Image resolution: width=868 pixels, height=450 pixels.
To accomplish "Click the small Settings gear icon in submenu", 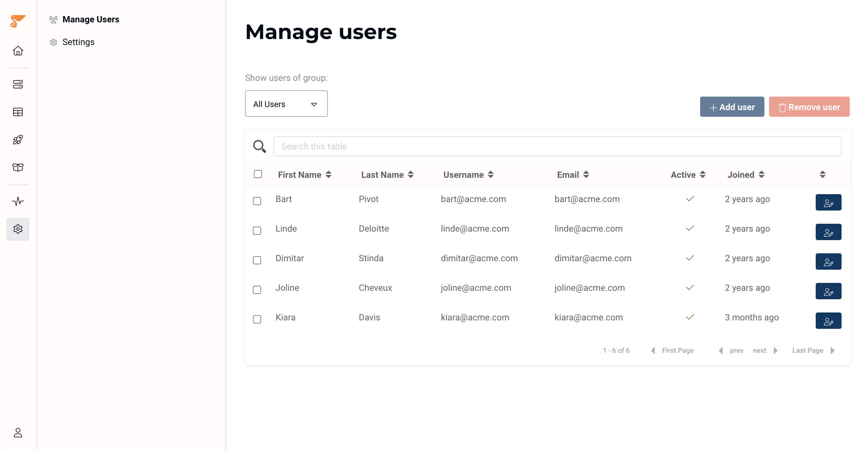I will point(53,42).
